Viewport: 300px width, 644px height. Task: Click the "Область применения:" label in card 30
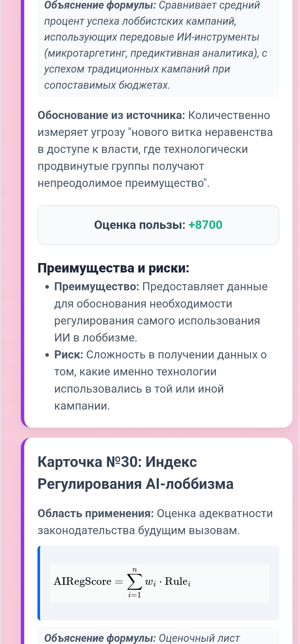pyautogui.click(x=96, y=514)
